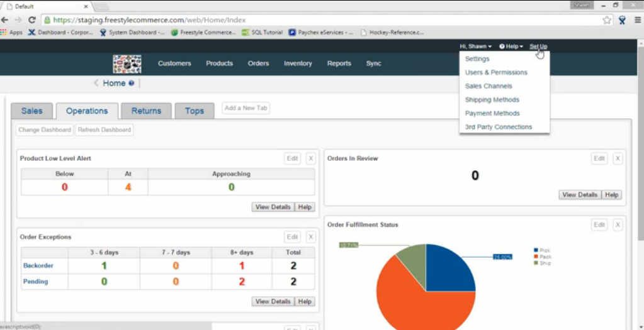Click the Freestyle Commerce store logo
This screenshot has width=644, height=330.
127,63
